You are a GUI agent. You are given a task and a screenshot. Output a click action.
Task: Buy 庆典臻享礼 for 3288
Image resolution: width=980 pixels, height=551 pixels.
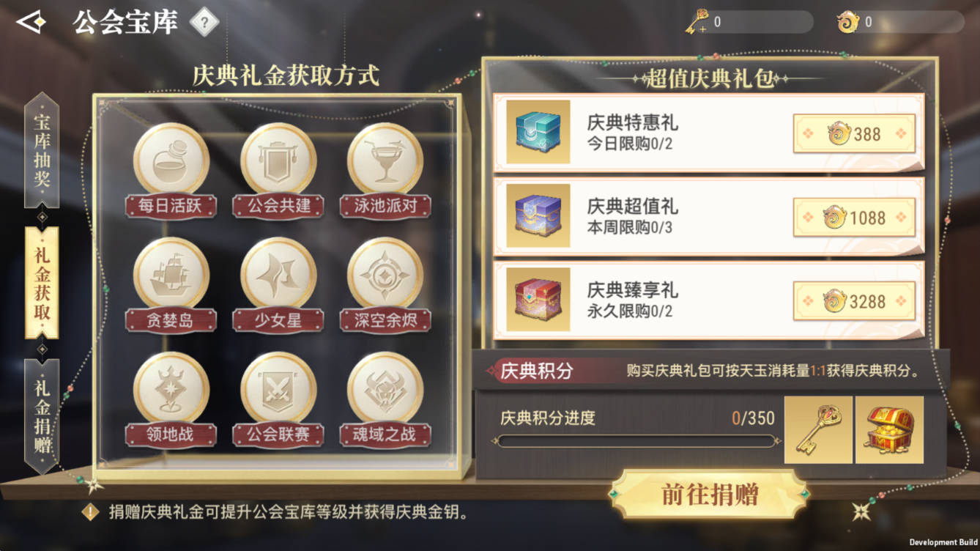854,301
